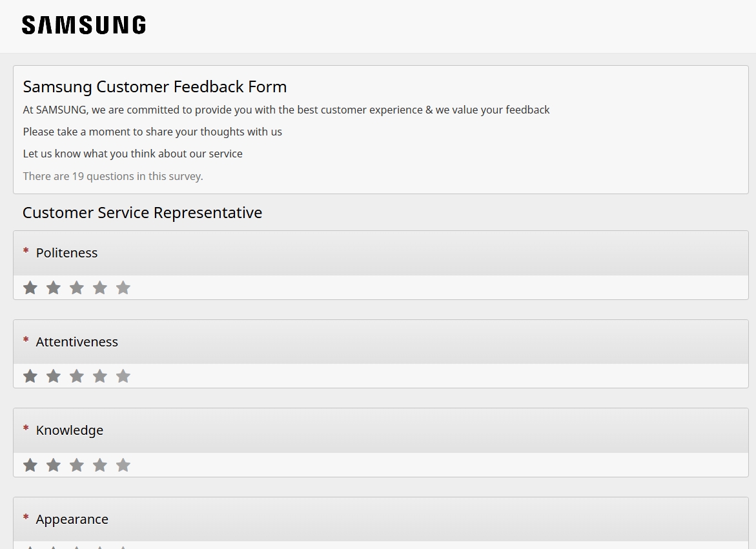Click the Samsung logo
Screen dimensions: 756x549
[84, 25]
